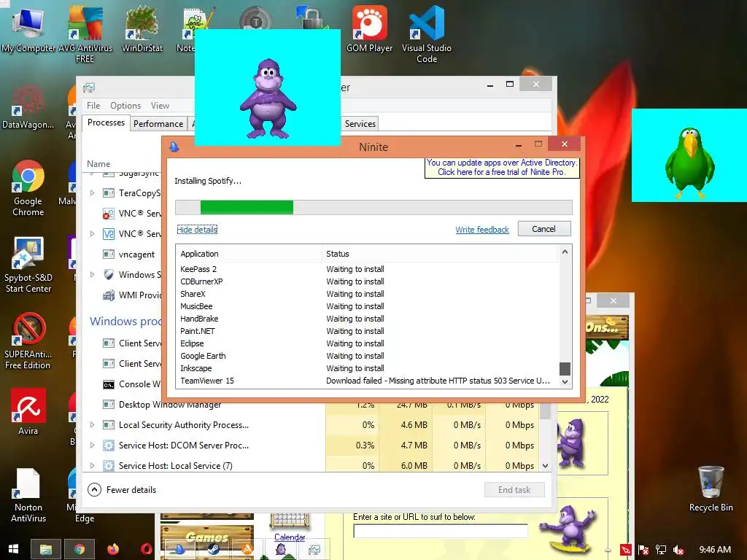The width and height of the screenshot is (747, 560).
Task: Click the Status column header in Ninite
Action: click(x=439, y=254)
